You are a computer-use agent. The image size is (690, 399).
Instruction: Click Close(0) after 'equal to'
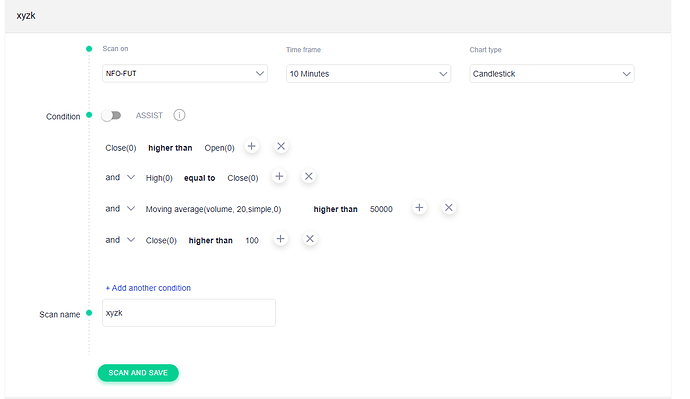click(242, 178)
